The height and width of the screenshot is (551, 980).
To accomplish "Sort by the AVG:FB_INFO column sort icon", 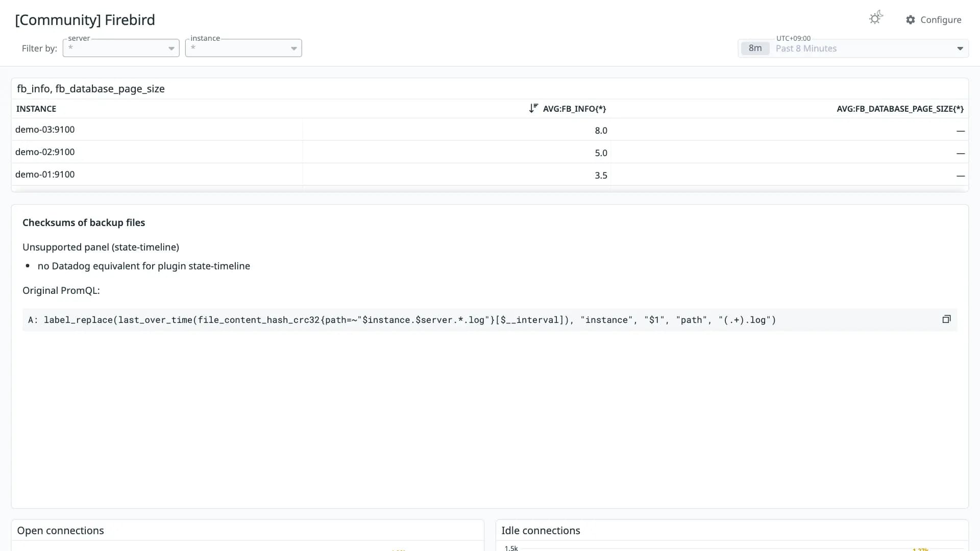I will point(533,108).
